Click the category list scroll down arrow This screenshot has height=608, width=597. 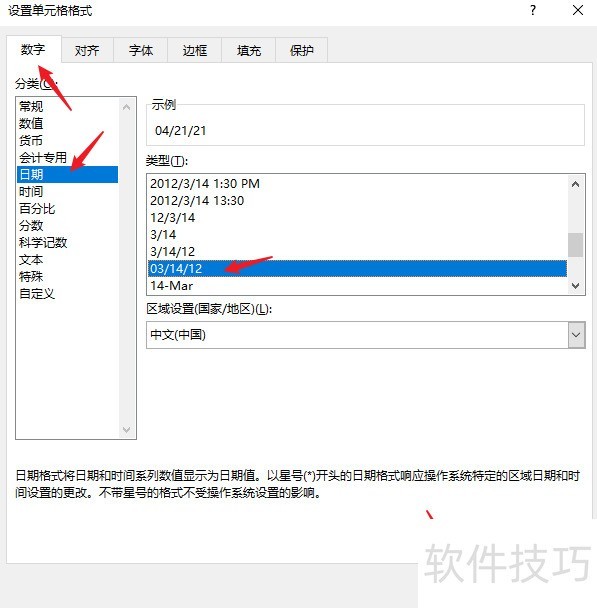point(126,430)
